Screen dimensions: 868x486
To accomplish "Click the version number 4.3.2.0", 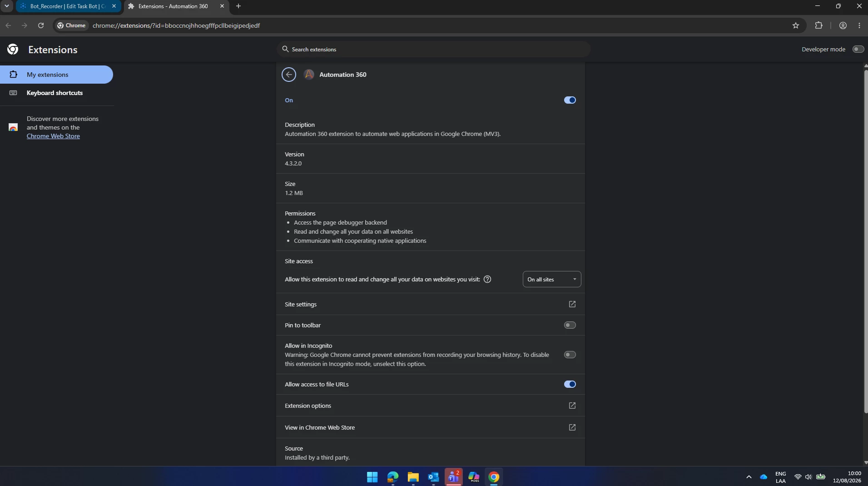I will click(x=293, y=163).
